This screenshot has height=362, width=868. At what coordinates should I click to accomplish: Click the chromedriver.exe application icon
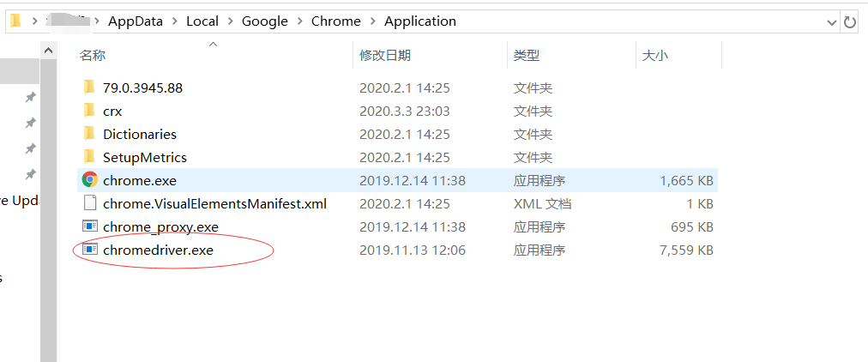pos(90,249)
